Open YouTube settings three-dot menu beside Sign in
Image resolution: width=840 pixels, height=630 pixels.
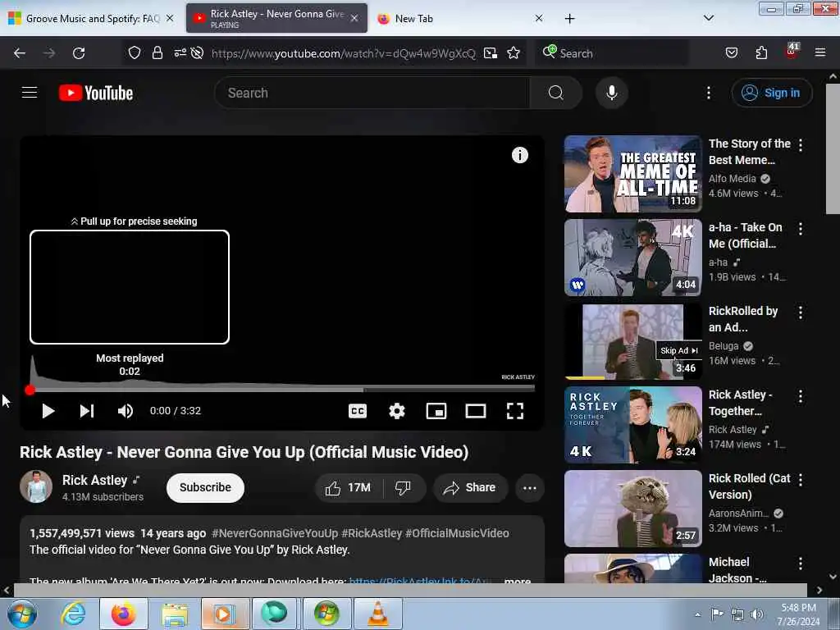point(708,93)
